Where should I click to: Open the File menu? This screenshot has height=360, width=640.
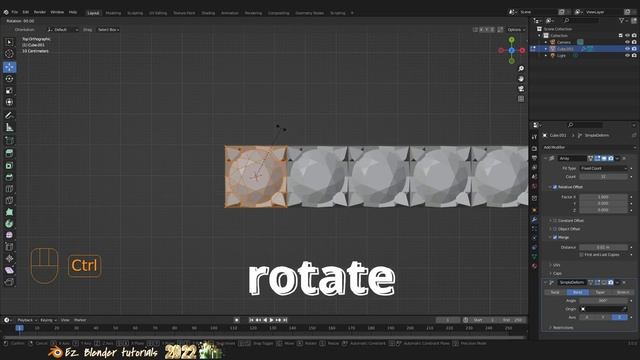pyautogui.click(x=15, y=12)
